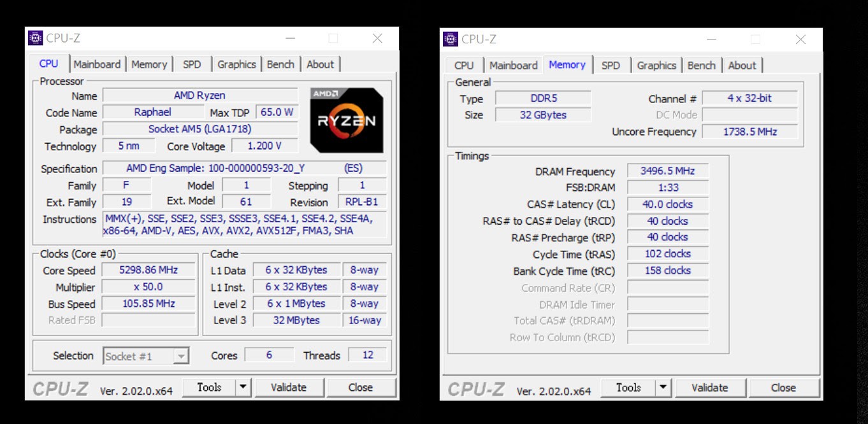The image size is (868, 424).
Task: Click the CPU-Z title bar icon in the Memory timings window
Action: [451, 39]
